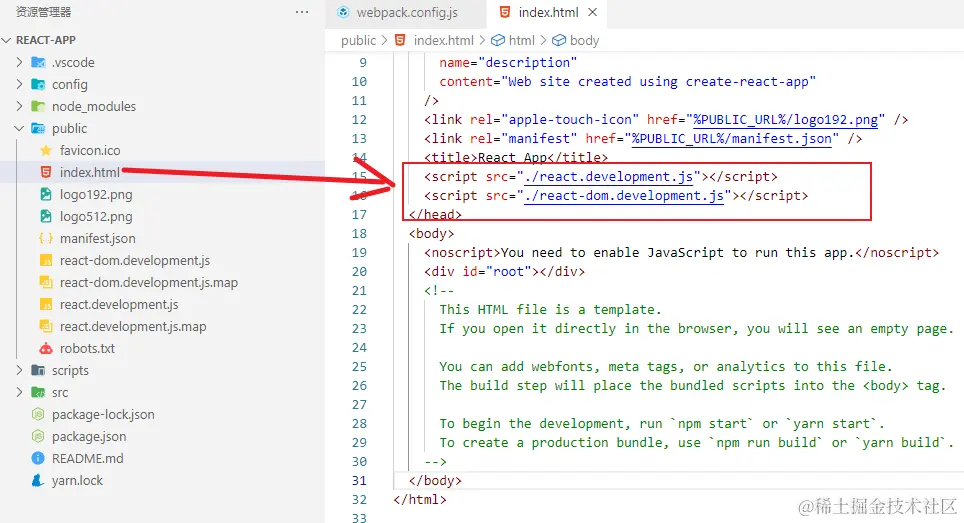Open README.md file
Viewport: 964px width, 523px height.
[88, 458]
